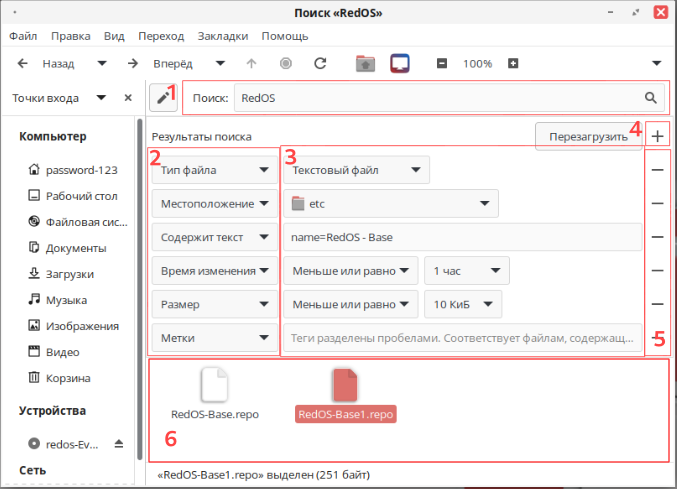The width and height of the screenshot is (677, 489).
Task: Click the magnifier icon in the search field
Action: coord(651,98)
